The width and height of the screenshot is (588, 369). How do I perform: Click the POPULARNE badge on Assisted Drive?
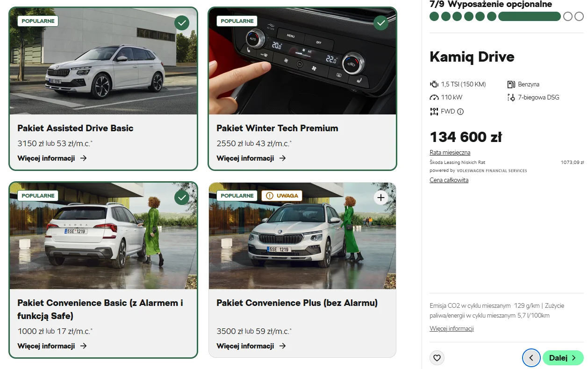click(38, 21)
